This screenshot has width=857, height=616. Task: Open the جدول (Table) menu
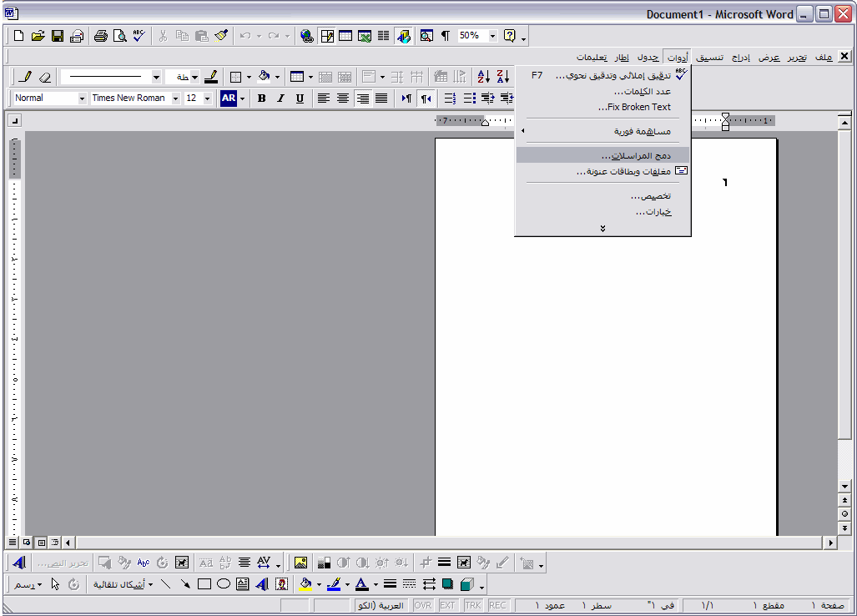[648, 57]
